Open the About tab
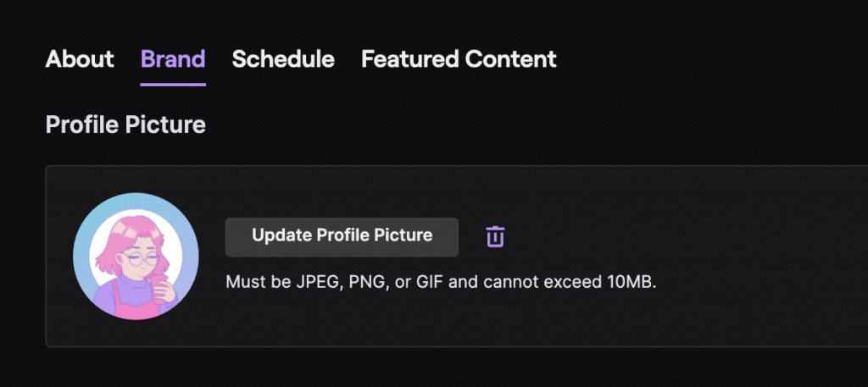The image size is (868, 387). point(80,58)
